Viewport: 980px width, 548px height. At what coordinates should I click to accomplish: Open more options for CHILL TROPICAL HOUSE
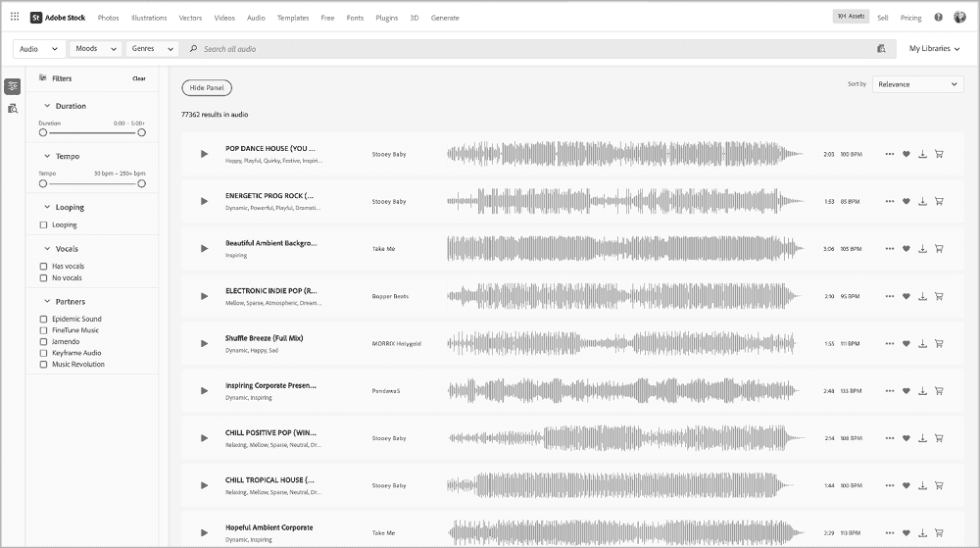[x=890, y=485]
